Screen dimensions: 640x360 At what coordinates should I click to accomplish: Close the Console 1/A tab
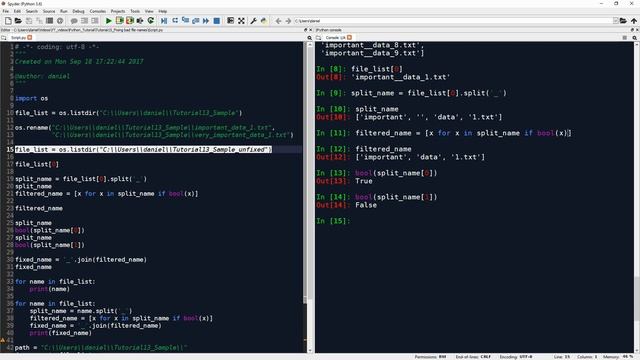coord(349,38)
